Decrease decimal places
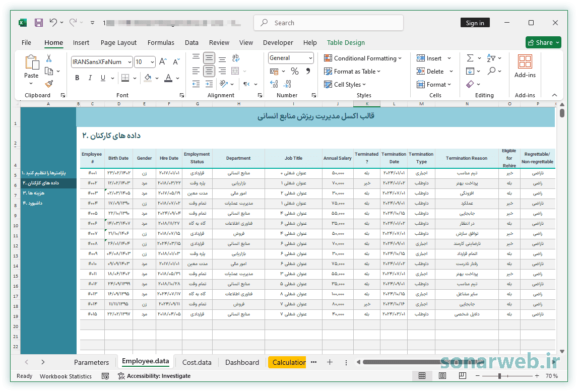 coord(288,84)
